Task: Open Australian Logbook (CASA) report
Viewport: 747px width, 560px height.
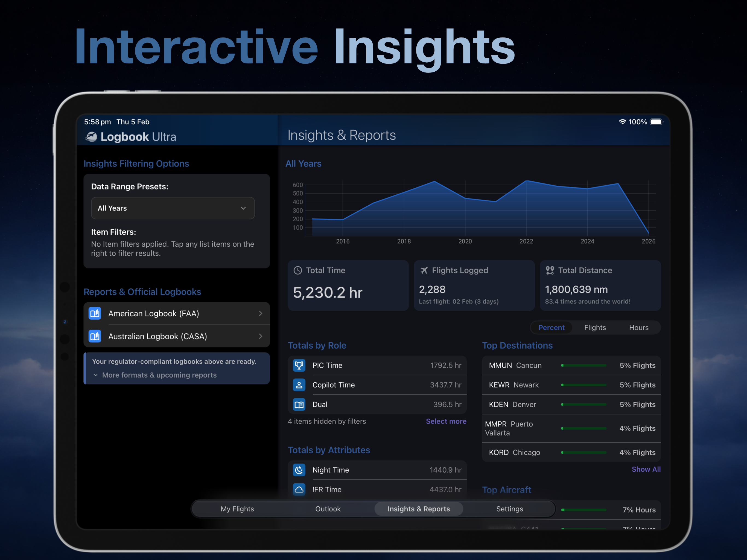Action: (177, 336)
